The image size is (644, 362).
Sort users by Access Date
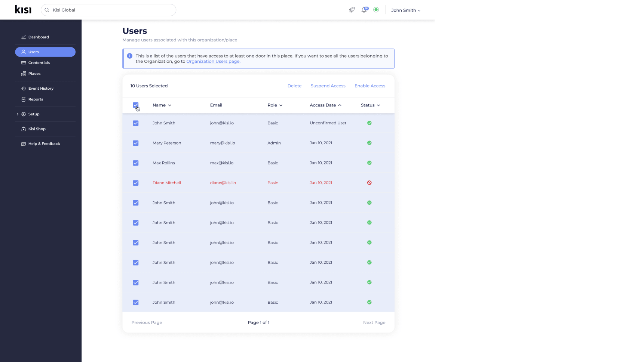click(x=325, y=105)
